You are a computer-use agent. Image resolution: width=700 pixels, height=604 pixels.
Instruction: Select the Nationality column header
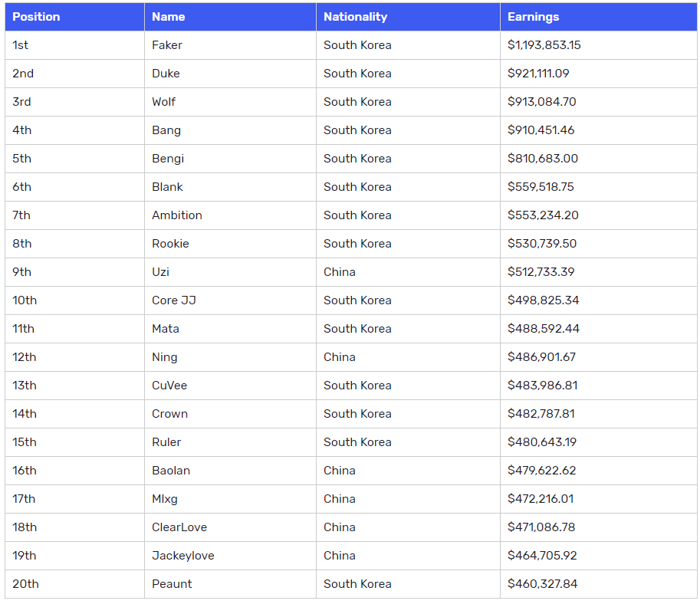pyautogui.click(x=408, y=17)
